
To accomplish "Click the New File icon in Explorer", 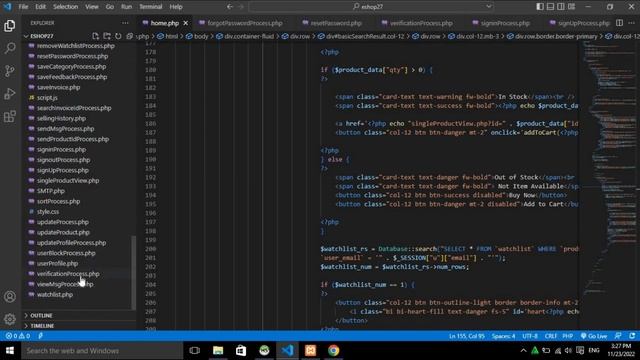I will (96, 36).
